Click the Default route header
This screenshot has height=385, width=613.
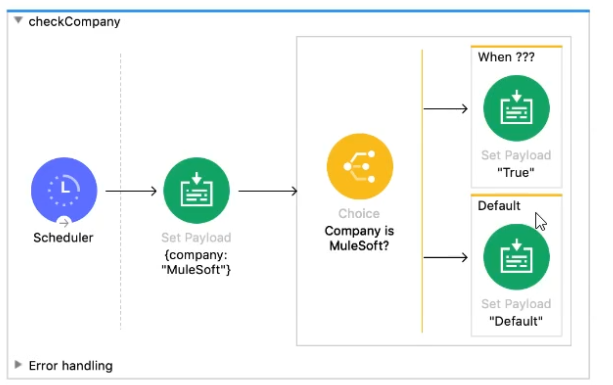499,206
